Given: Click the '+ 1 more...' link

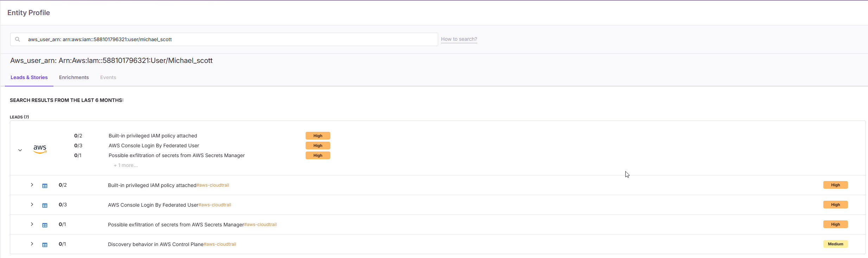Looking at the screenshot, I should pyautogui.click(x=126, y=165).
